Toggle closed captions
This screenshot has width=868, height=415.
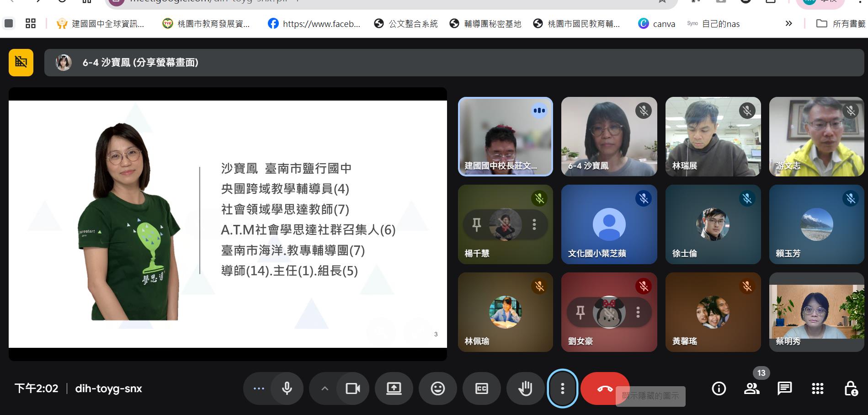click(481, 388)
